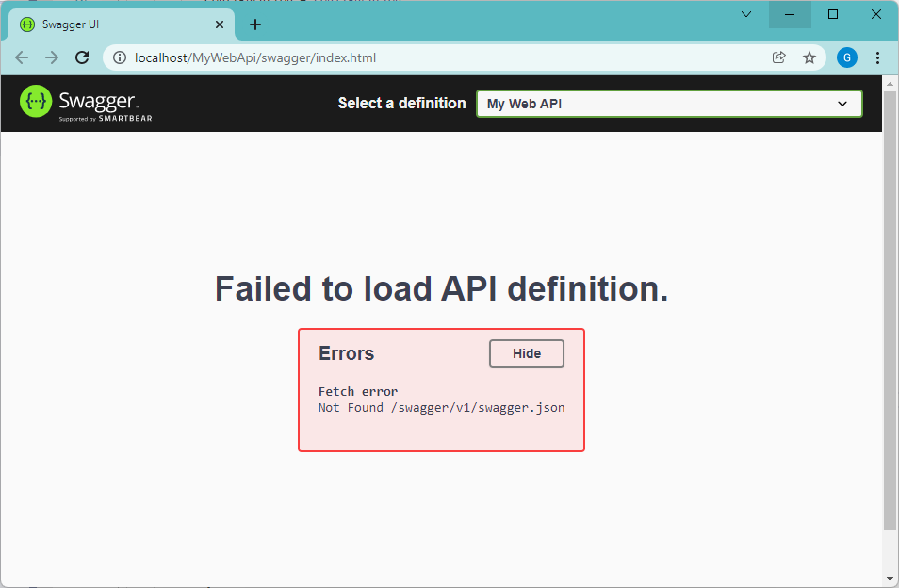The width and height of the screenshot is (899, 588).
Task: Expand the browser window options chevron
Action: tap(746, 14)
